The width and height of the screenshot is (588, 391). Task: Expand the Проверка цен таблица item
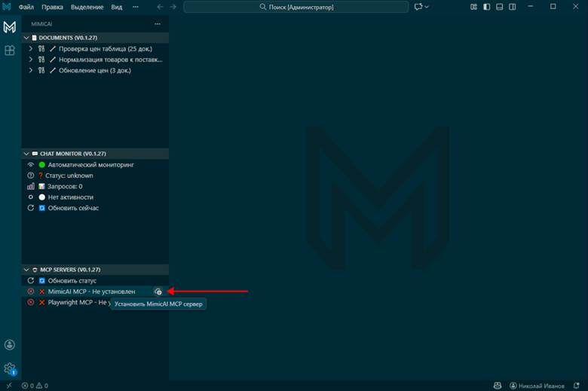[x=31, y=48]
